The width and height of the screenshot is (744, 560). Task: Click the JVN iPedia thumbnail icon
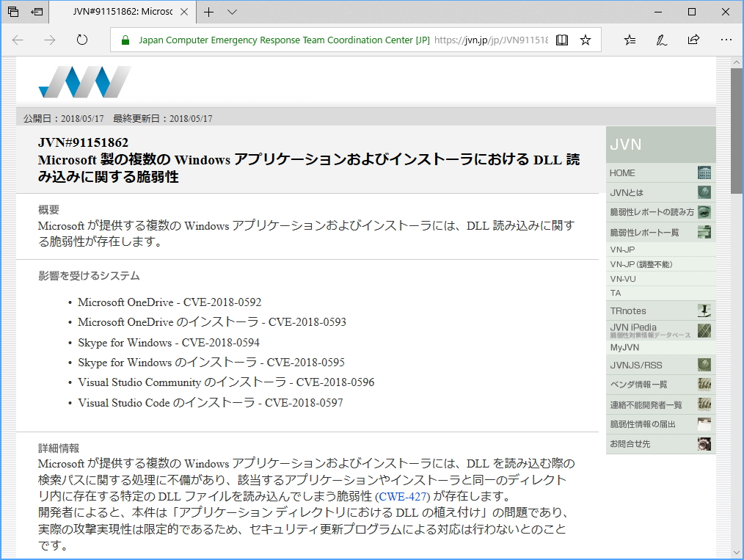704,330
